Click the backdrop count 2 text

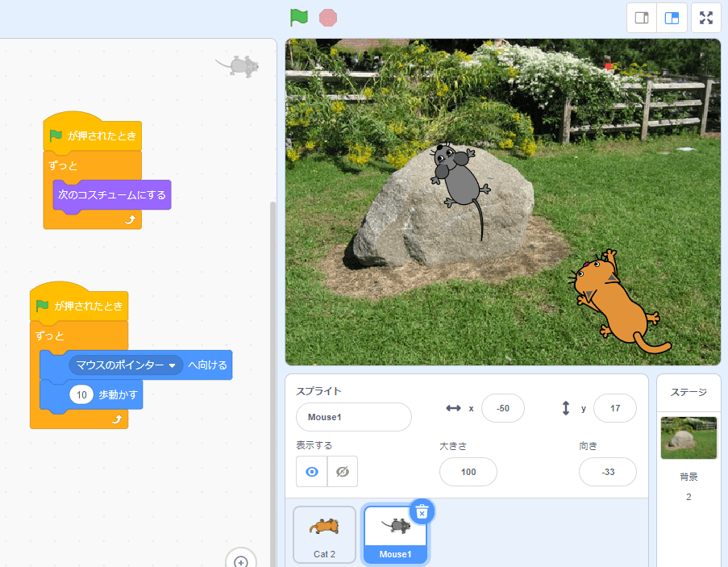(x=688, y=497)
